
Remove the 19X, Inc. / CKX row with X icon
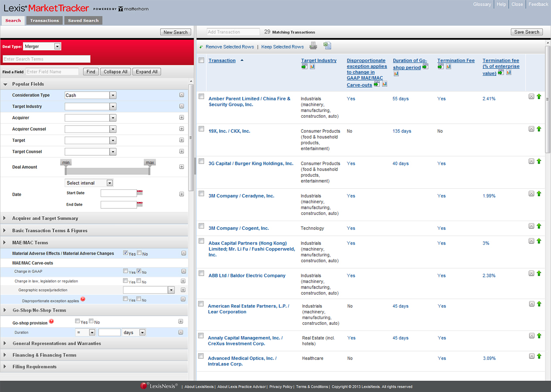[x=531, y=129]
